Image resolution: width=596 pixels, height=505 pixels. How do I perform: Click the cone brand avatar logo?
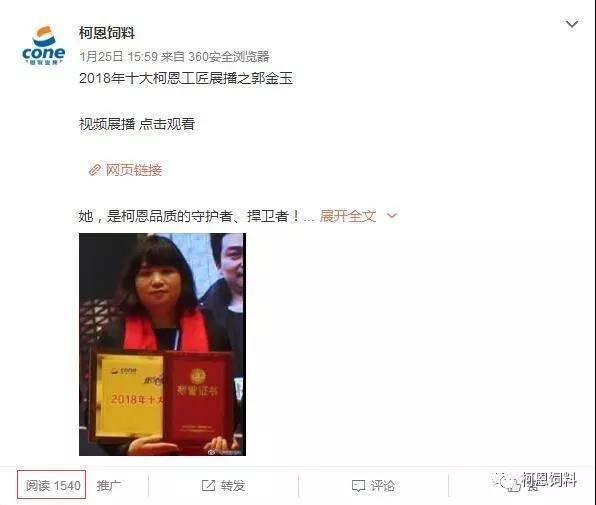tap(44, 45)
